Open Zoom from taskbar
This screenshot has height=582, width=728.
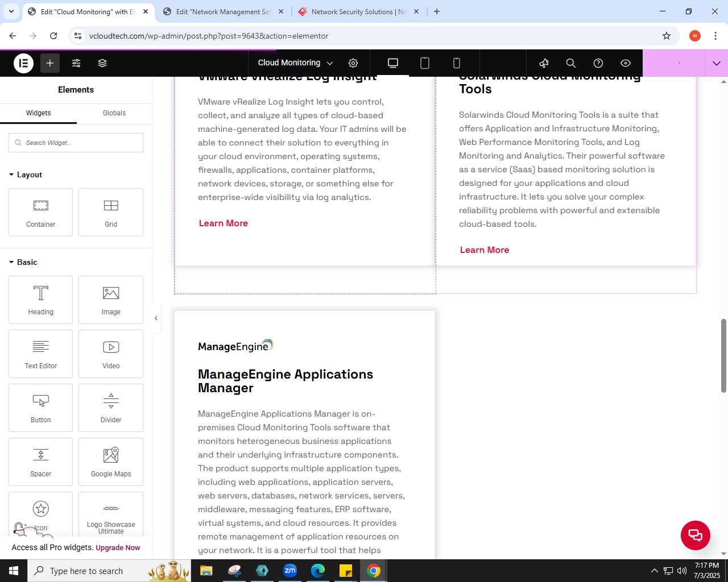(290, 571)
